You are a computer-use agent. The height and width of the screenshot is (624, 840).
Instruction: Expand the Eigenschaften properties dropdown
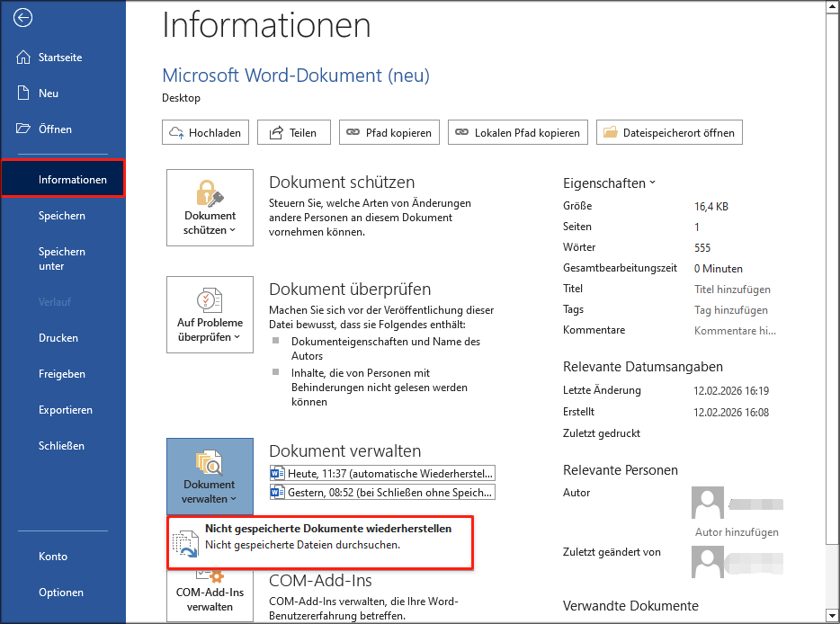[609, 183]
